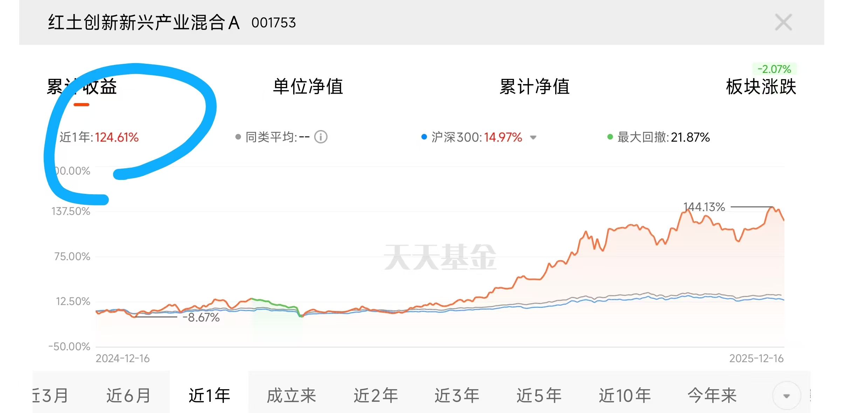Show the 近5年 performance range

click(539, 395)
